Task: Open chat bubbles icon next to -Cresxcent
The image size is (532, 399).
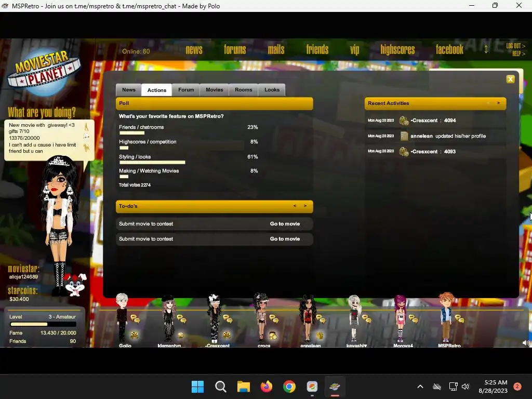Action: click(x=228, y=318)
